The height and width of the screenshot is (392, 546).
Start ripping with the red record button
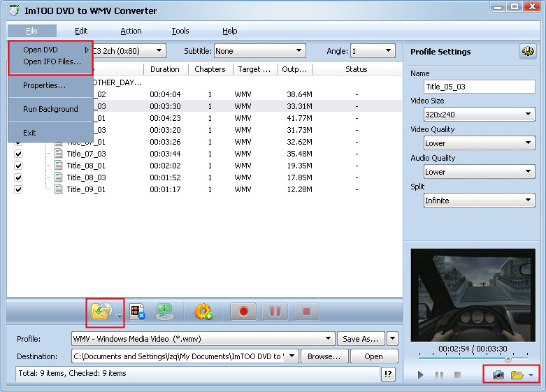pyautogui.click(x=243, y=311)
